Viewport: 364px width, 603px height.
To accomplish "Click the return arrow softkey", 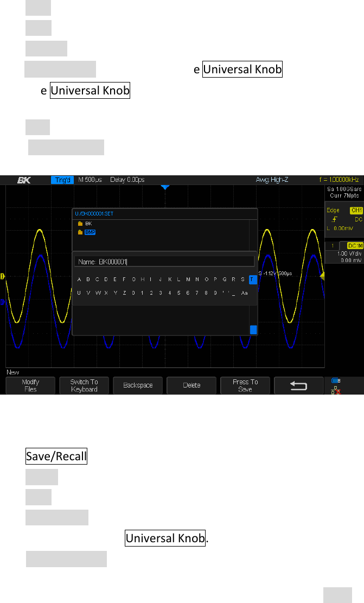I will click(298, 385).
